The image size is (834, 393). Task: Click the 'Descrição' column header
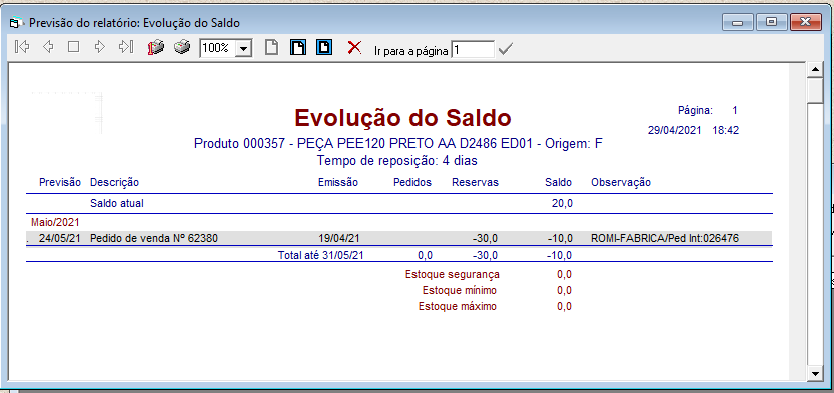point(114,182)
